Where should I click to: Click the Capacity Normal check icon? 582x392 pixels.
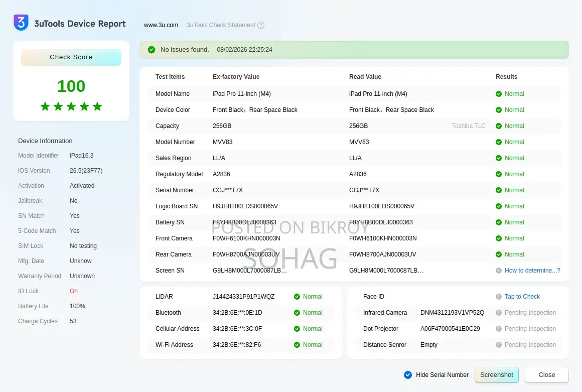(499, 126)
